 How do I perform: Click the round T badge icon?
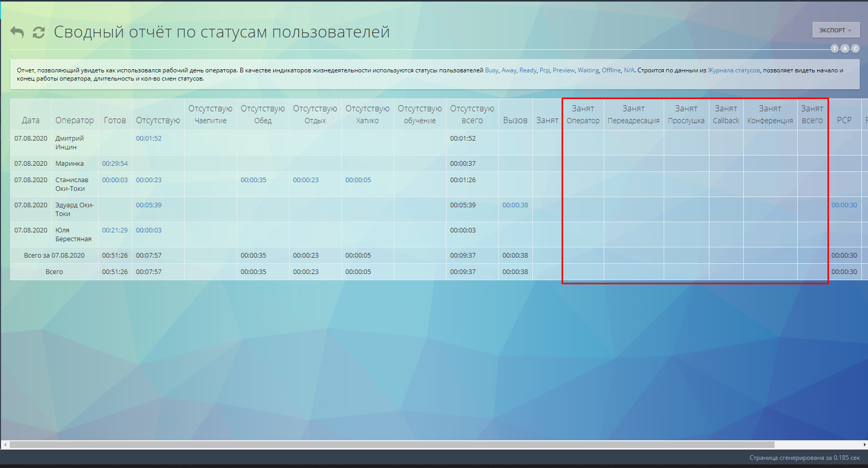point(835,49)
